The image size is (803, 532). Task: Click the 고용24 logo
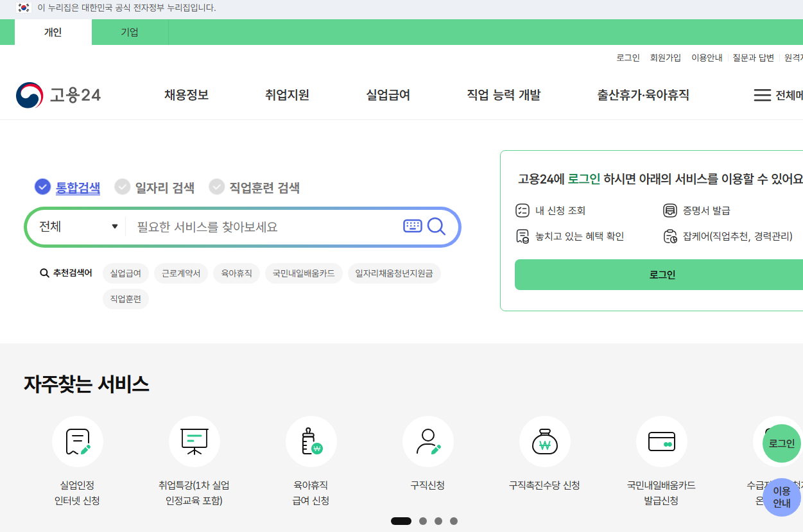[58, 96]
